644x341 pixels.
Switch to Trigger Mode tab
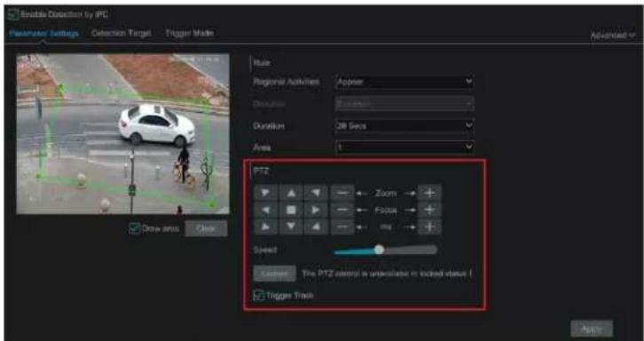tap(189, 34)
